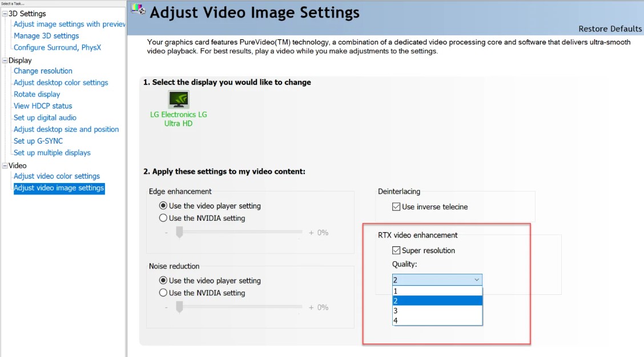Open Adjust video color settings

click(57, 176)
